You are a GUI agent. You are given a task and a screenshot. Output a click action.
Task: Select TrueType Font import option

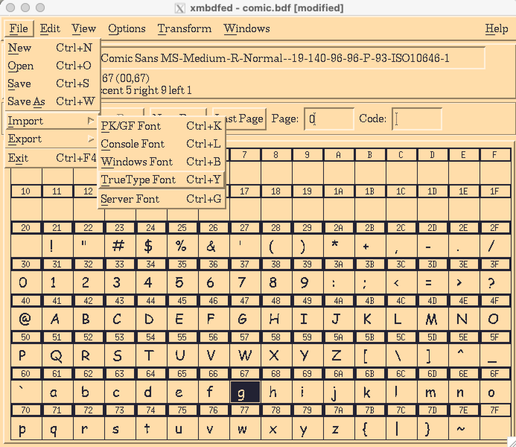(x=161, y=180)
